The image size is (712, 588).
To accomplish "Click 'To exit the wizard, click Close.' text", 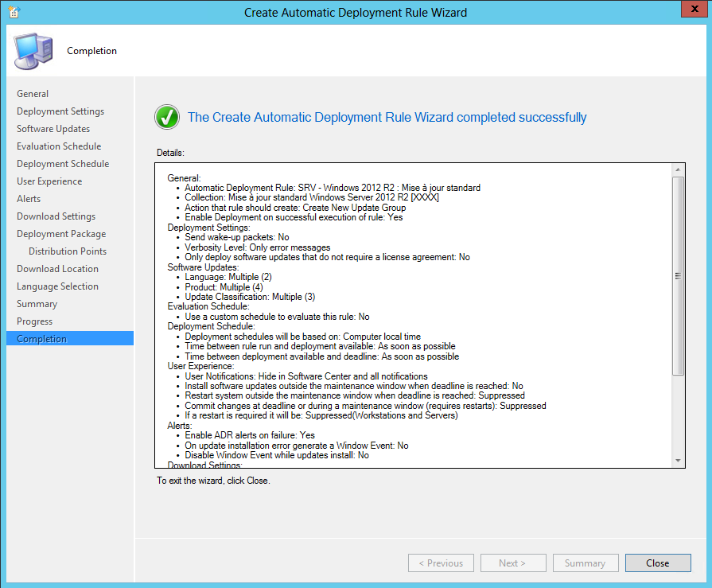I will (x=213, y=481).
